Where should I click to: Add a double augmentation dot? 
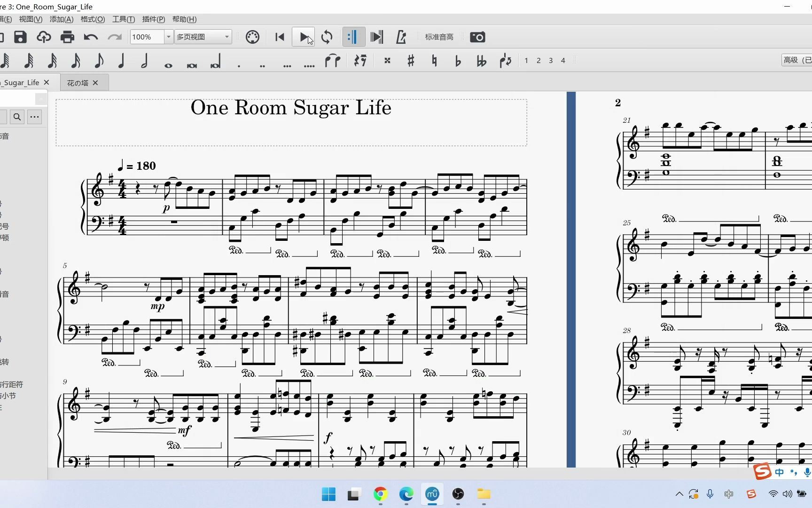262,66
